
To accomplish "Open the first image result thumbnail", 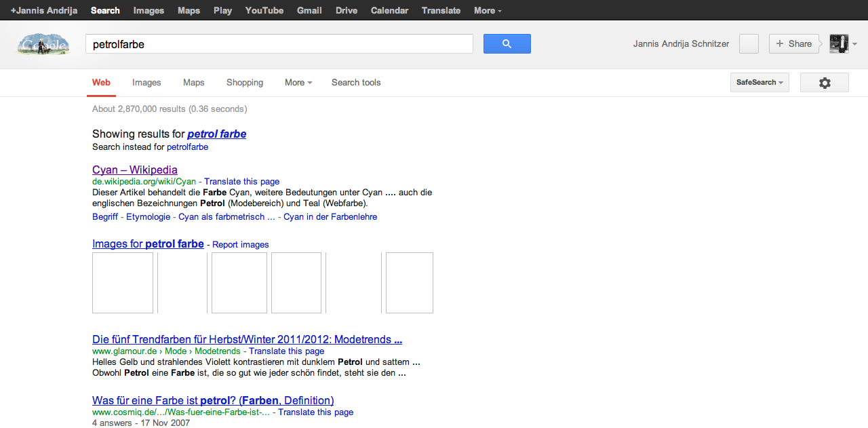I will click(123, 283).
